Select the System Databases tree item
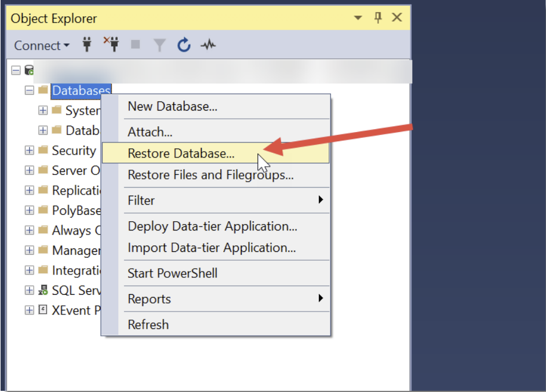546x392 pixels. pos(83,111)
